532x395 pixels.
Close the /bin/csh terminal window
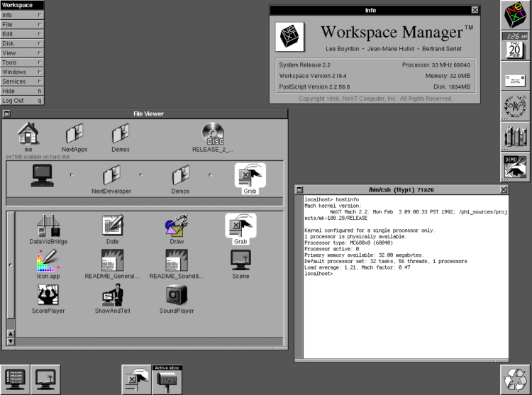pos(504,190)
